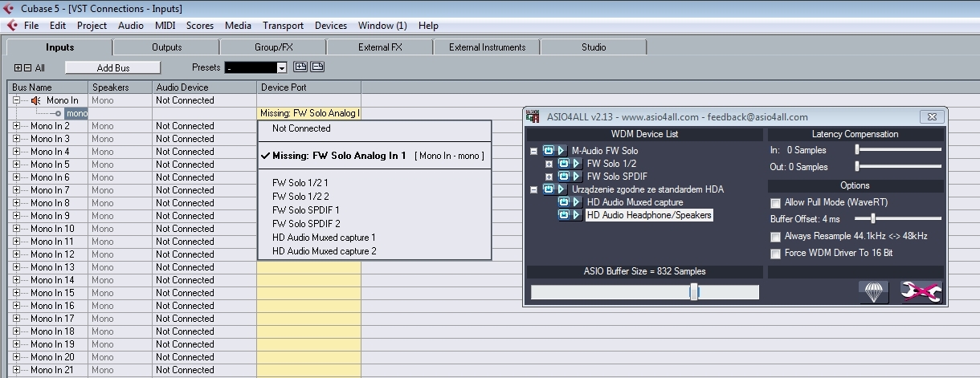Click the Buffer Offset slider
The height and width of the screenshot is (378, 980).
click(x=872, y=217)
